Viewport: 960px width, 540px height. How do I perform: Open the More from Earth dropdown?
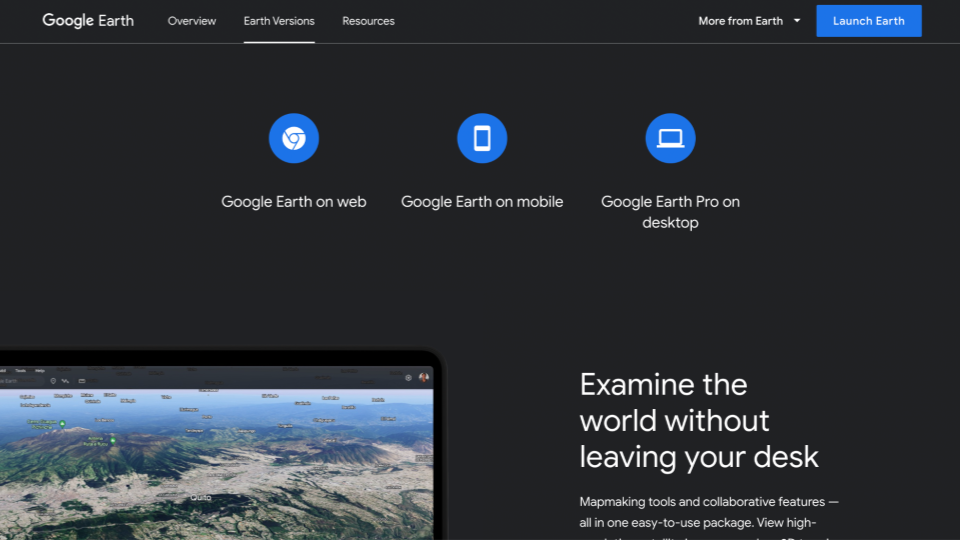click(741, 21)
